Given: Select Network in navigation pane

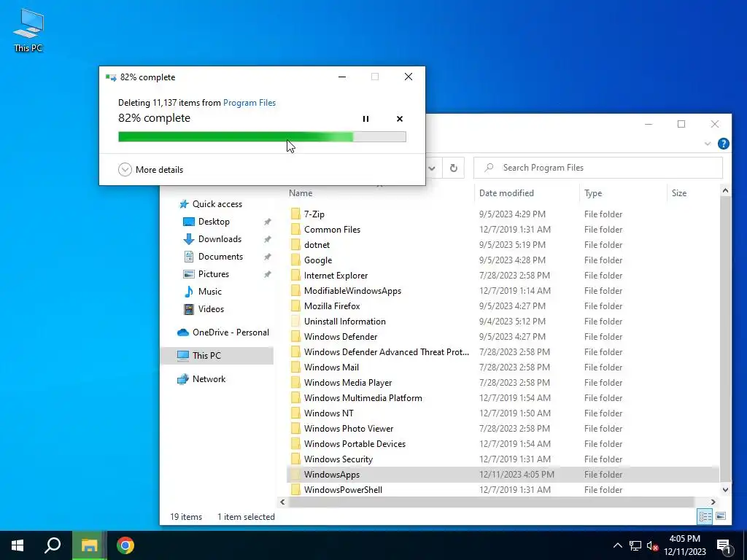Looking at the screenshot, I should [209, 379].
